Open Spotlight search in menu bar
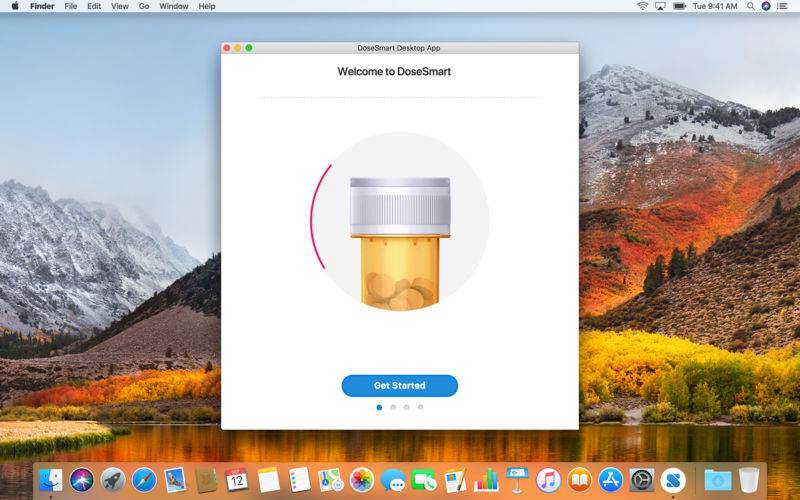 748,6
